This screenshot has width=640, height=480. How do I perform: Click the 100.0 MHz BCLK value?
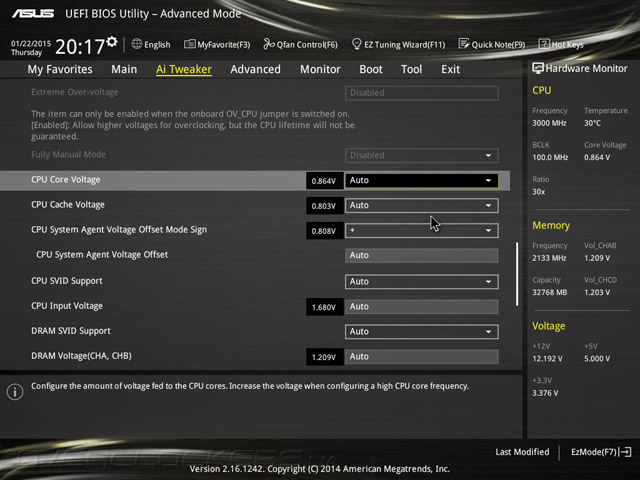point(550,157)
